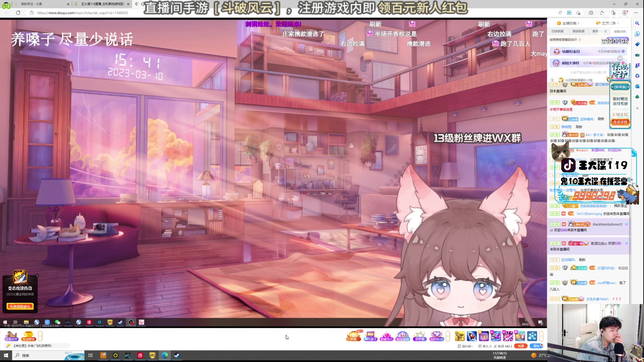The width and height of the screenshot is (644, 362).
Task: Select the blue hexagon cluster gift
Action: pos(532,336)
